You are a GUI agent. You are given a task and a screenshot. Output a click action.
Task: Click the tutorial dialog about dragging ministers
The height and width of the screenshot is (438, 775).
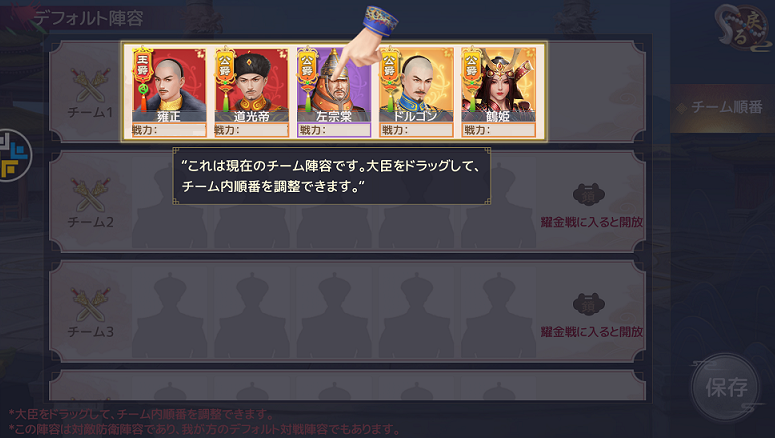coord(332,176)
